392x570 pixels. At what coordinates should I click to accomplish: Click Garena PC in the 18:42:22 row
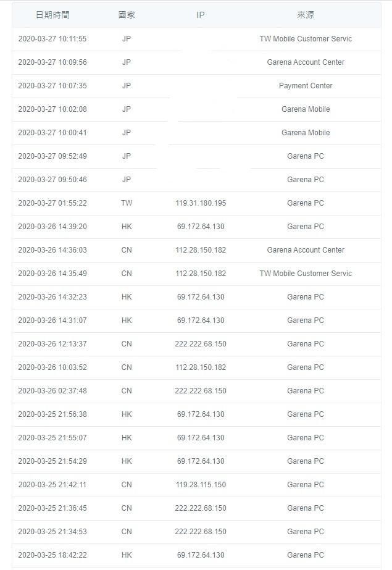[x=306, y=555]
